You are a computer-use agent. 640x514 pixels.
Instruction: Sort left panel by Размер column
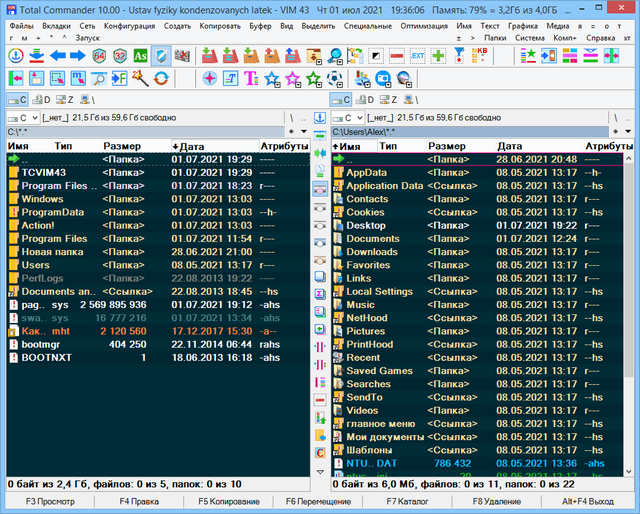click(122, 146)
